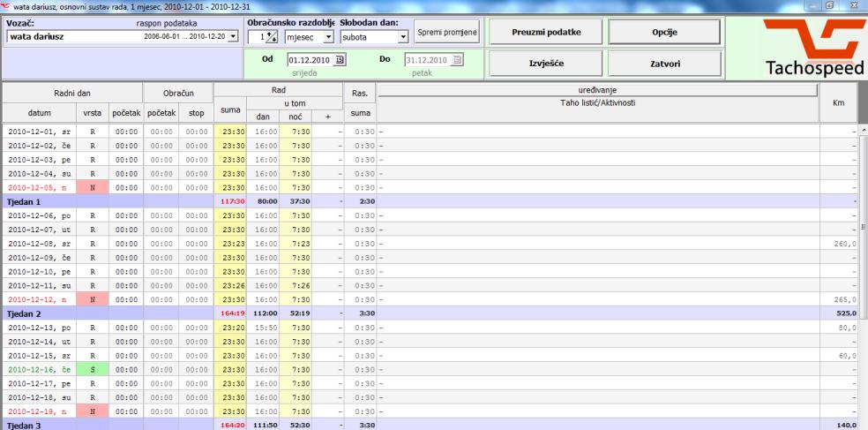This screenshot has width=868, height=430.
Task: Click the datum column header
Action: (x=40, y=113)
